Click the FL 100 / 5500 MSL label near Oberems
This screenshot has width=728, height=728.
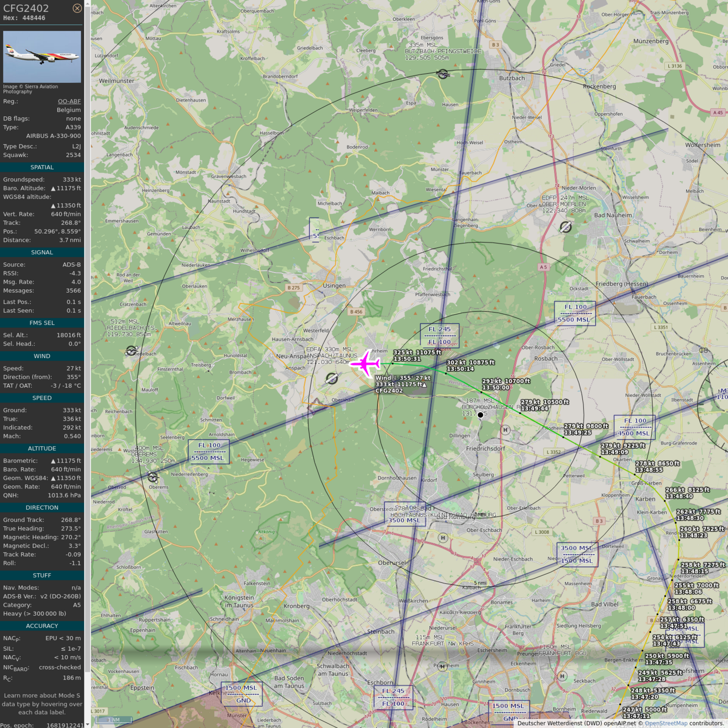point(209,451)
